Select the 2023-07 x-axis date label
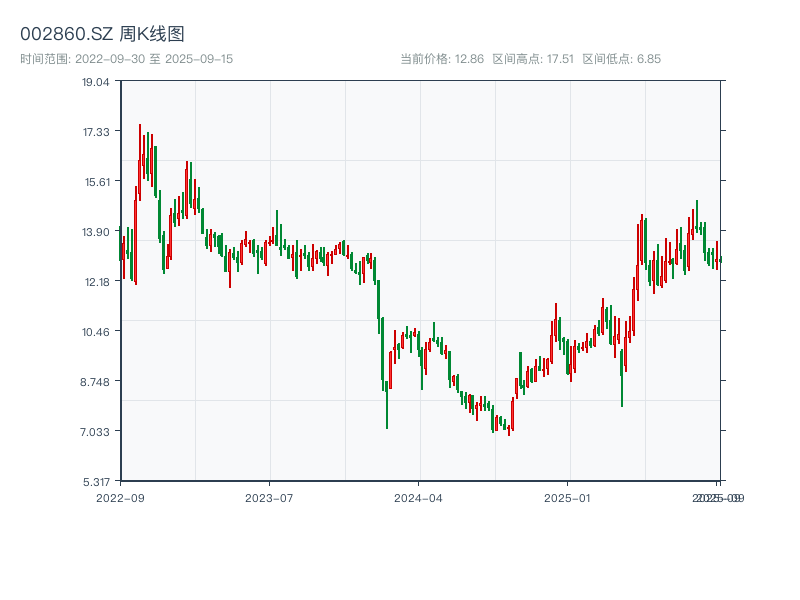 click(x=269, y=497)
